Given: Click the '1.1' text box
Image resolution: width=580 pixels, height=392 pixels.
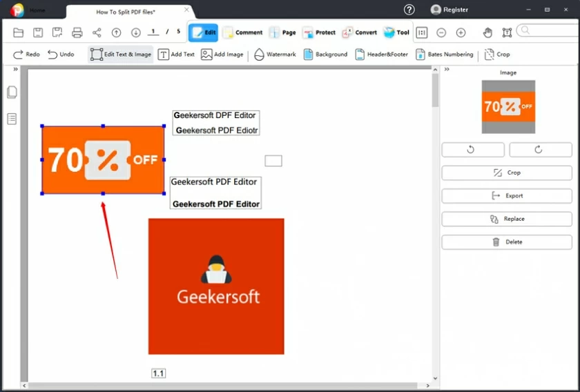Looking at the screenshot, I should [x=158, y=373].
